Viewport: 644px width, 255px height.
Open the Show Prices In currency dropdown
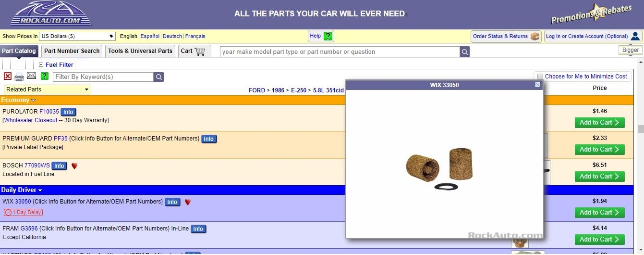tap(77, 36)
